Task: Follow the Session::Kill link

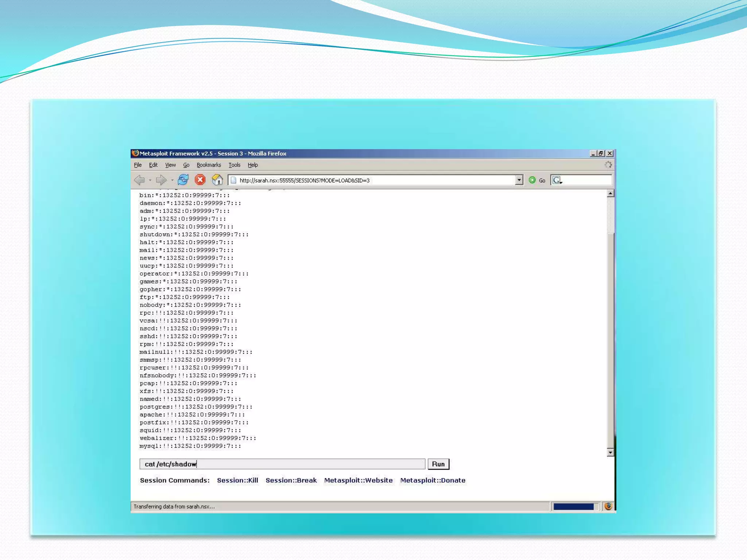Action: tap(237, 480)
